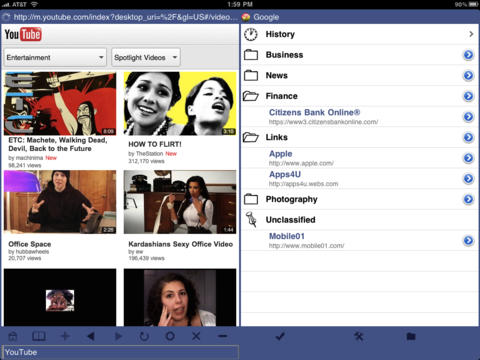Open the Entertainment category dropdown
Viewport: 480px width, 360px height.
point(55,57)
